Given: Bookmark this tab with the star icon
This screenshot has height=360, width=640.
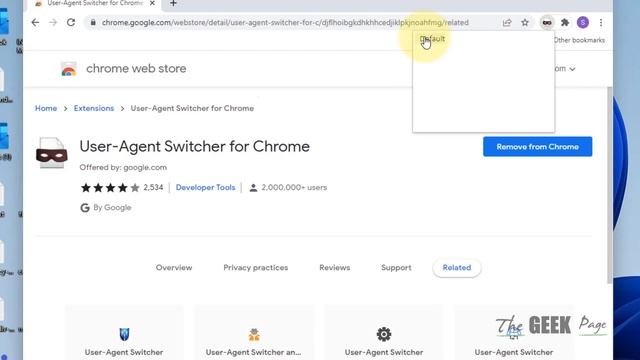Looking at the screenshot, I should click(525, 22).
